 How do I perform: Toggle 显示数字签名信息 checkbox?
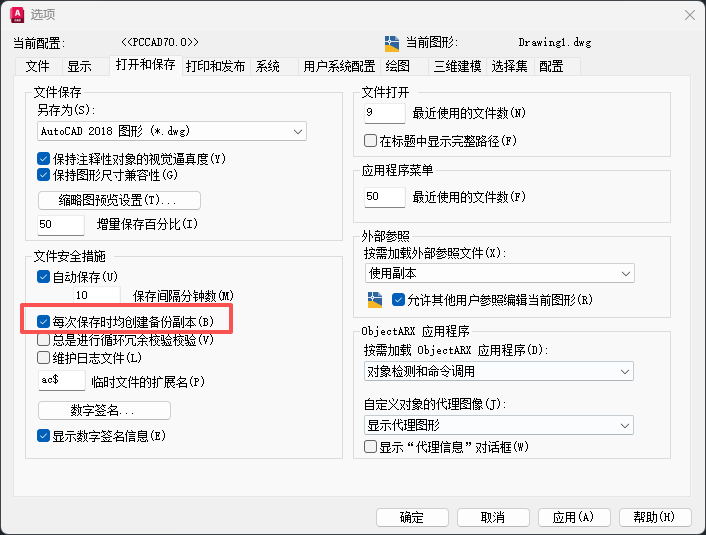point(43,436)
